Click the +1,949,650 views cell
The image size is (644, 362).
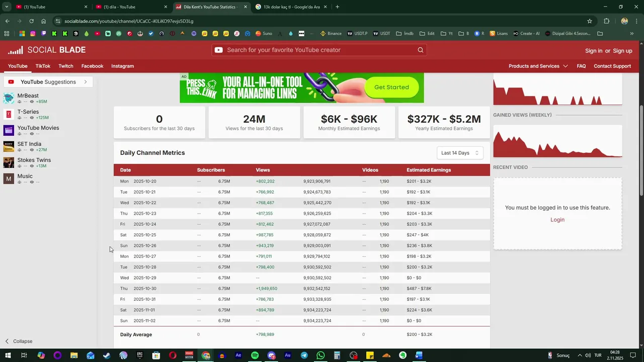coord(266,289)
